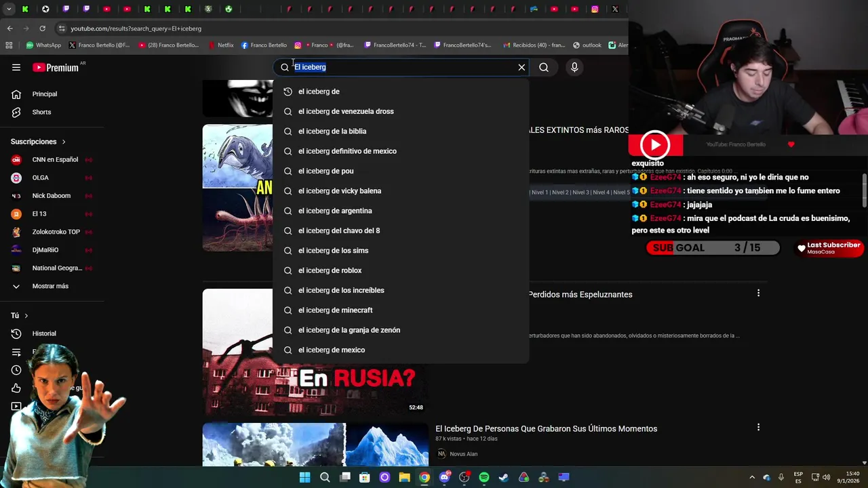This screenshot has height=488, width=868.
Task: Expand subscriptions with Mostrar más
Action: point(52,286)
